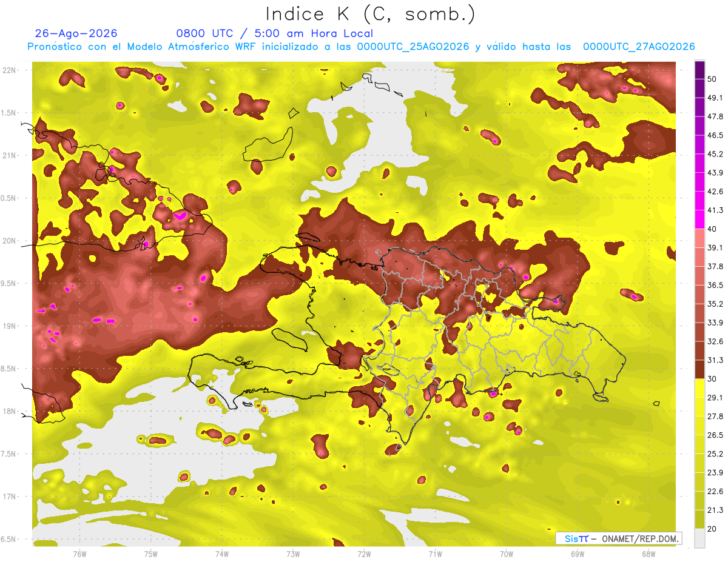Screen dimensions: 728x562
Task: Click the colorbar value '45.2'
Action: (715, 154)
